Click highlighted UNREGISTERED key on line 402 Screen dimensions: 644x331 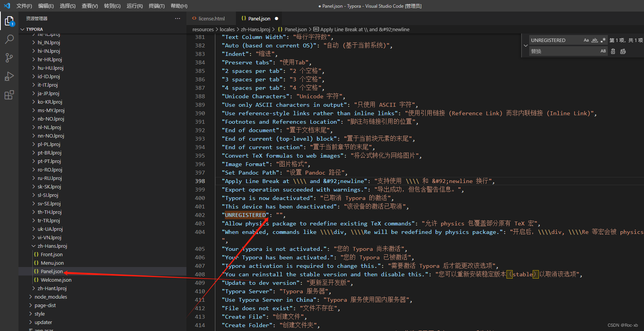[245, 215]
